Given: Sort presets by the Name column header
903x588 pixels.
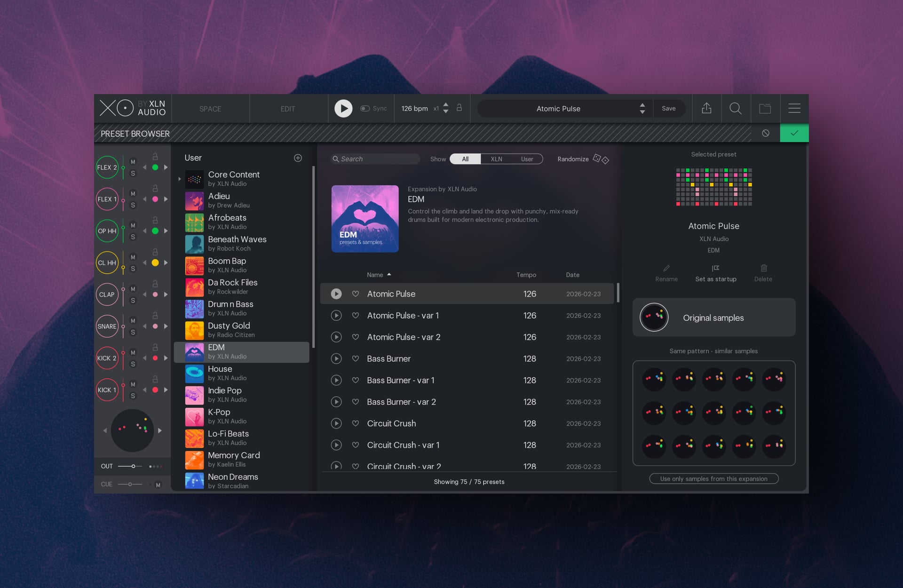Looking at the screenshot, I should (x=375, y=275).
